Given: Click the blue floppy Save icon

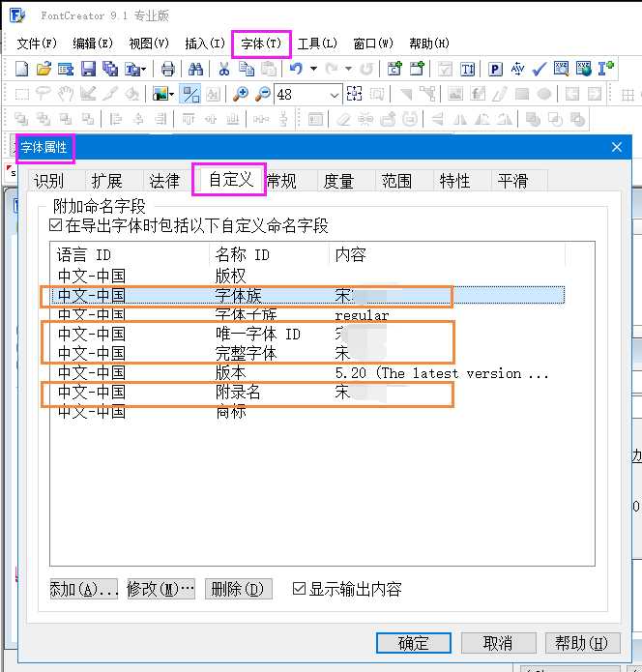Looking at the screenshot, I should coord(88,69).
